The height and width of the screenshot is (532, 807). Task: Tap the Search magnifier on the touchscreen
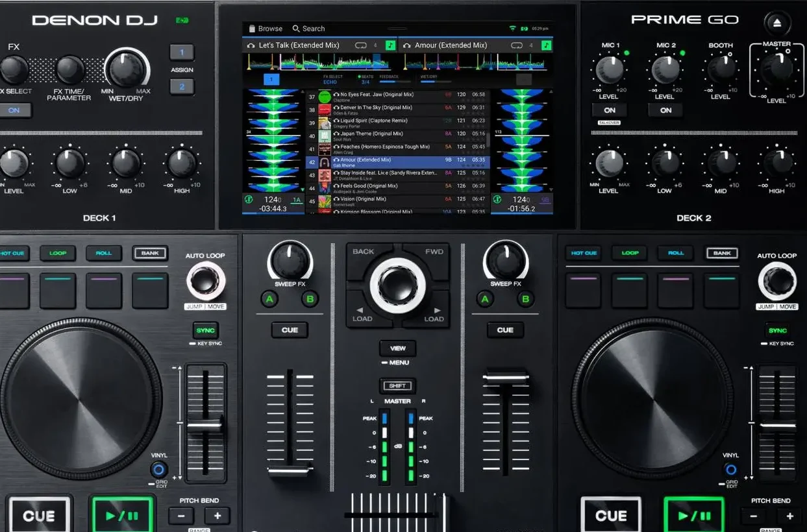tap(296, 29)
